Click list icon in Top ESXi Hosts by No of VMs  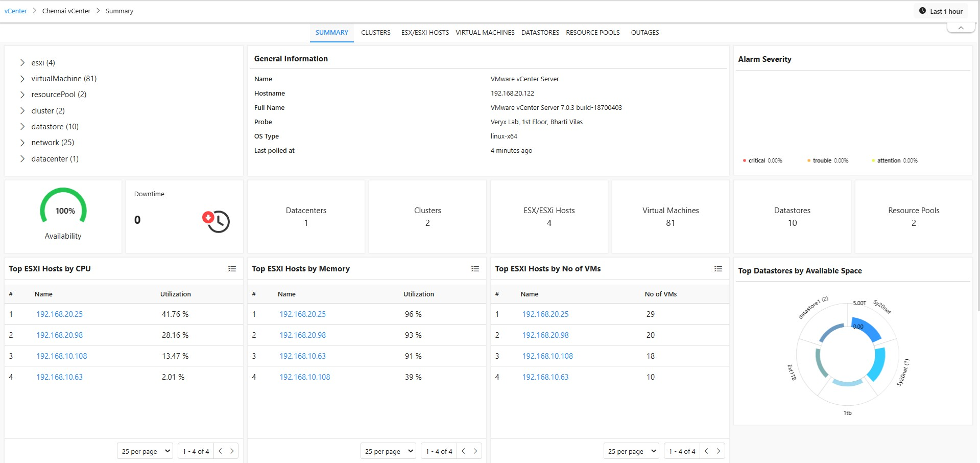[x=718, y=269]
